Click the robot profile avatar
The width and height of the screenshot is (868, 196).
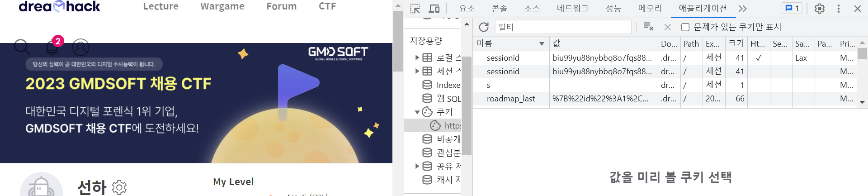tap(41, 185)
